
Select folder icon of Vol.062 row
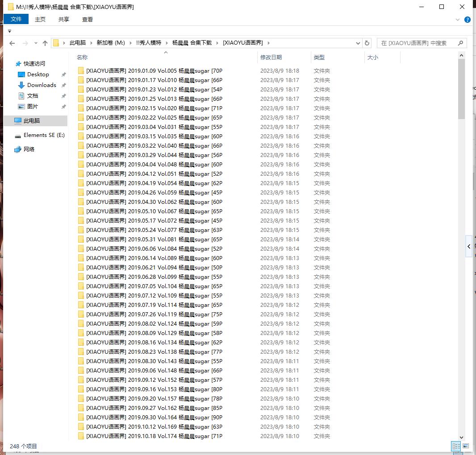[x=81, y=202]
